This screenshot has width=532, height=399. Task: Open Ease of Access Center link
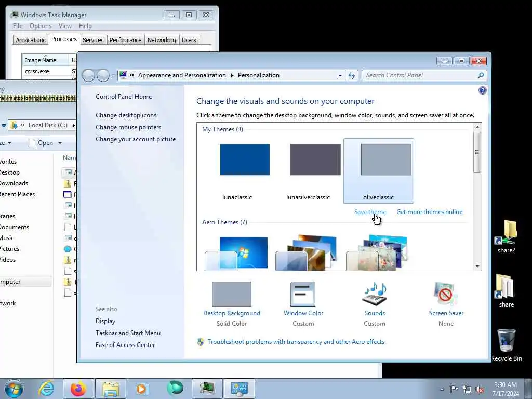[x=125, y=344]
